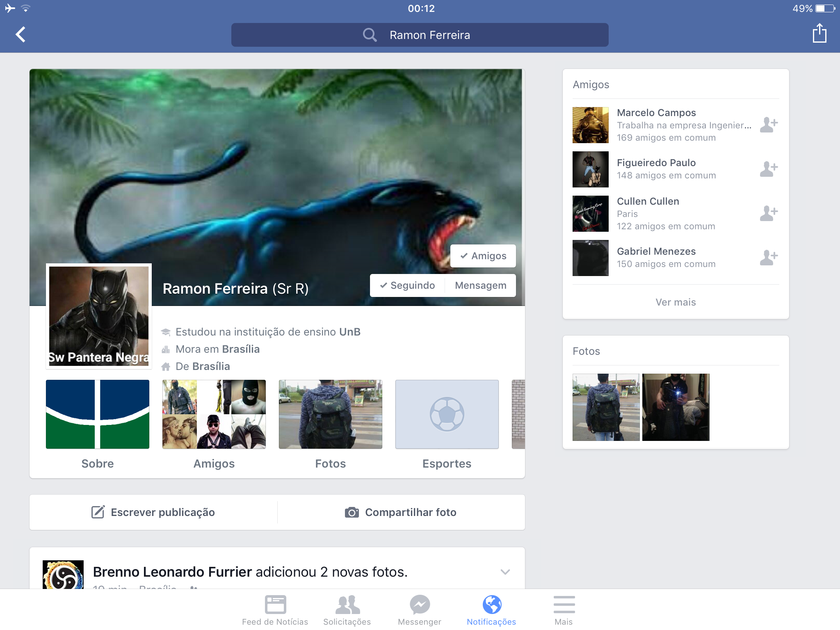The image size is (840, 630).
Task: Open dark mirror selfie in Fotos panel
Action: [676, 407]
